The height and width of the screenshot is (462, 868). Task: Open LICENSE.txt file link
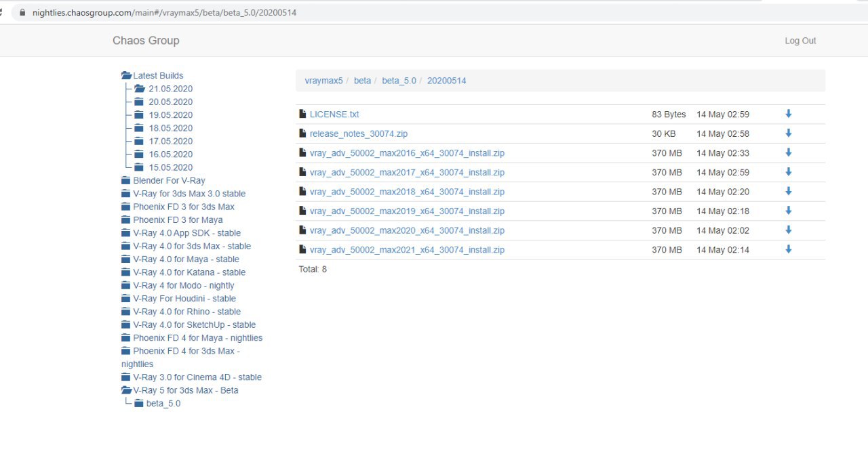coord(334,114)
